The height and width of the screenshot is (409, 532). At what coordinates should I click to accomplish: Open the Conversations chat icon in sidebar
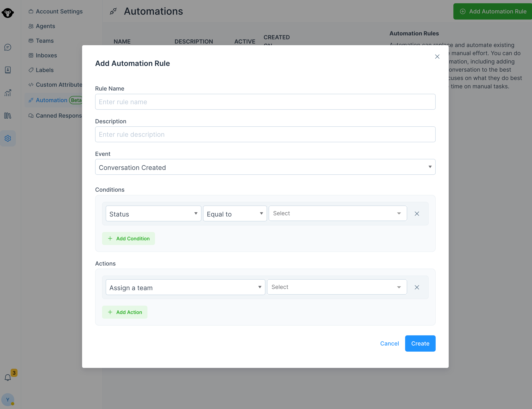(8, 47)
